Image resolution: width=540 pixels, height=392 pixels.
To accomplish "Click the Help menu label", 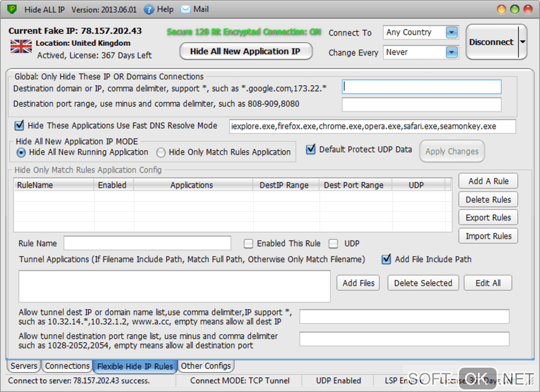I will (x=165, y=10).
